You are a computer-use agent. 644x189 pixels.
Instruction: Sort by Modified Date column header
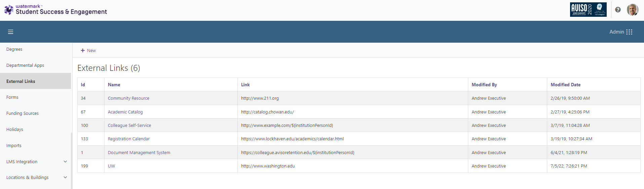(566, 85)
